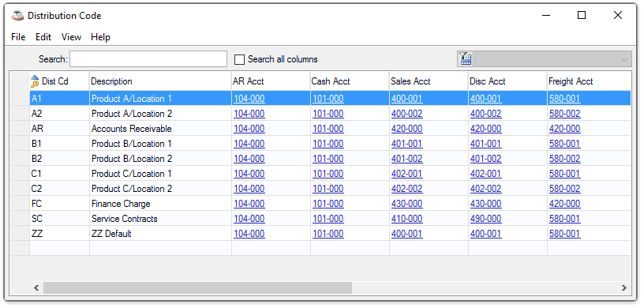Viewport: 644px width, 308px height.
Task: Sort by Cash Acct column header
Action: pos(350,81)
